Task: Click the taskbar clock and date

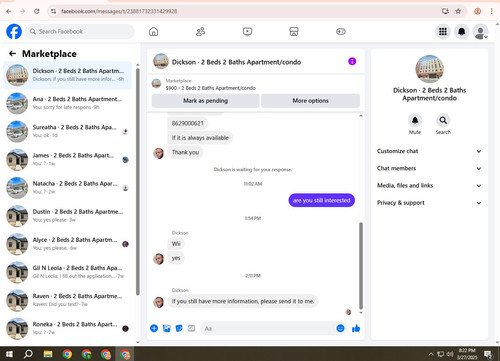Action: point(467,354)
